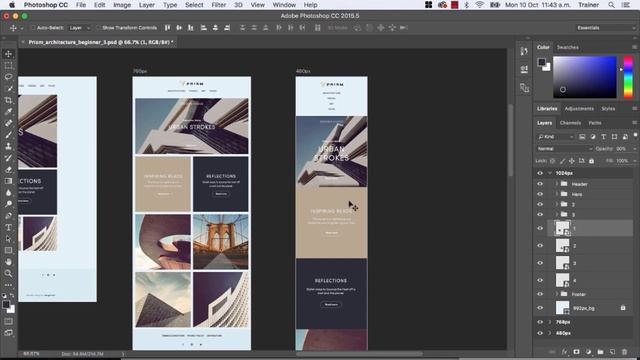This screenshot has width=640, height=360.
Task: Open the Image menu
Action: coord(122,5)
